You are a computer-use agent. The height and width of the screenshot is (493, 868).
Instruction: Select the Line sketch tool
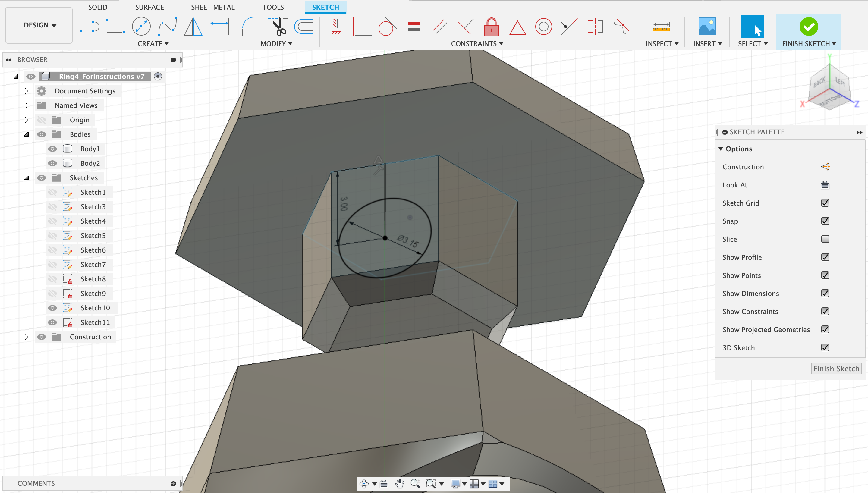click(x=90, y=27)
